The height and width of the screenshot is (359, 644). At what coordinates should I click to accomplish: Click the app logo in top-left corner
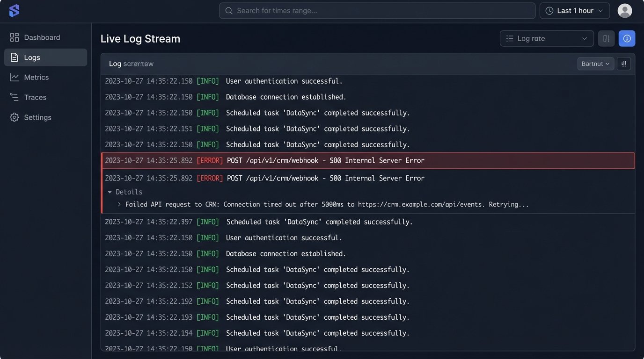click(15, 11)
